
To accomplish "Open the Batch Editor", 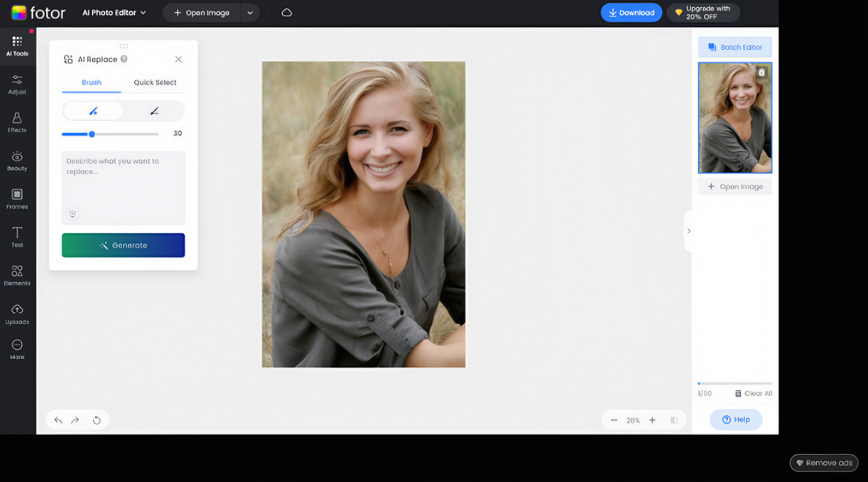I will [735, 47].
